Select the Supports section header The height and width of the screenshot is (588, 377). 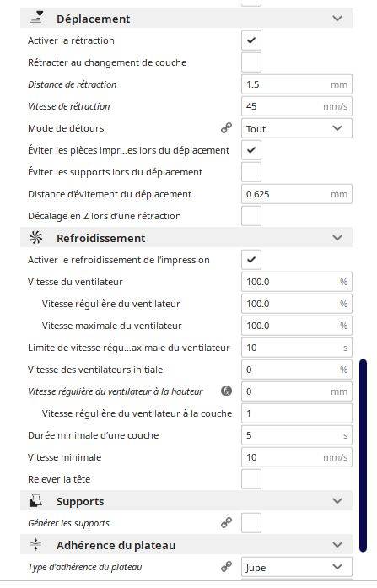(x=186, y=501)
